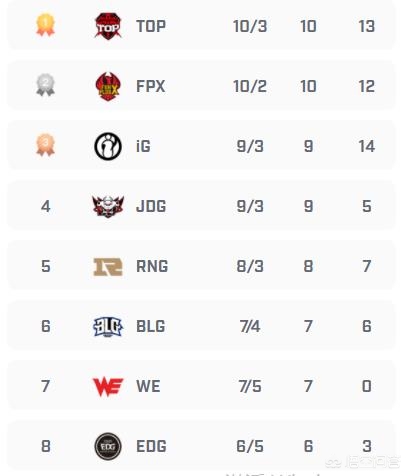Click the RNG team logo

tap(108, 267)
